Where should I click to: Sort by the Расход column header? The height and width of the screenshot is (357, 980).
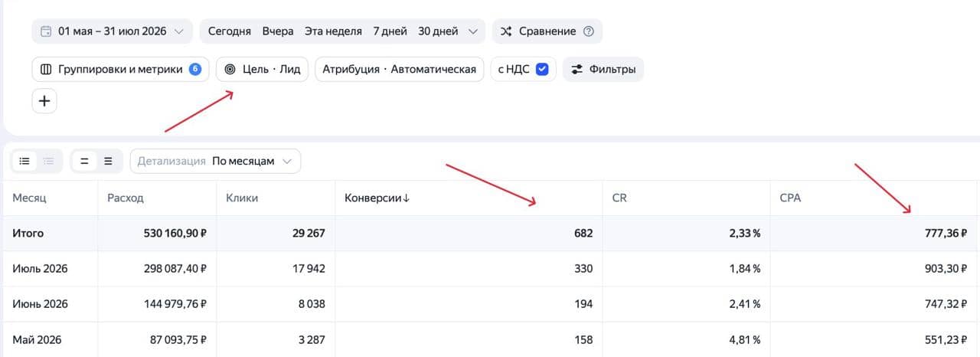126,198
